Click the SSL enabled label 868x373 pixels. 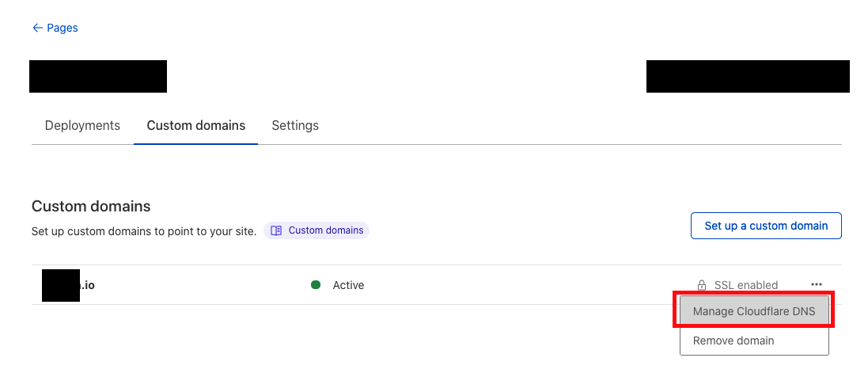[x=745, y=285]
